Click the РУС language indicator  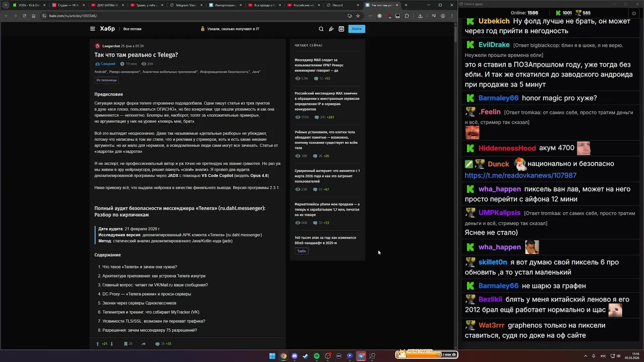point(603,356)
